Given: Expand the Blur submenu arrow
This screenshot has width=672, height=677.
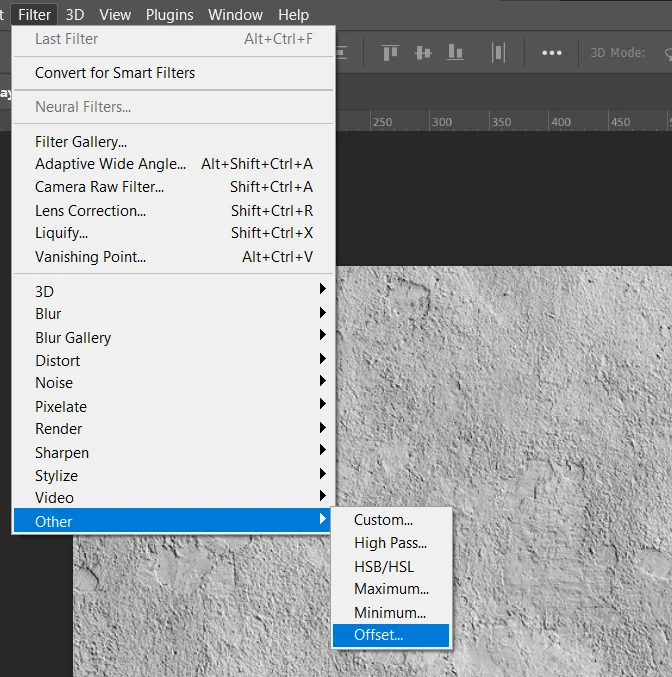Looking at the screenshot, I should point(322,313).
